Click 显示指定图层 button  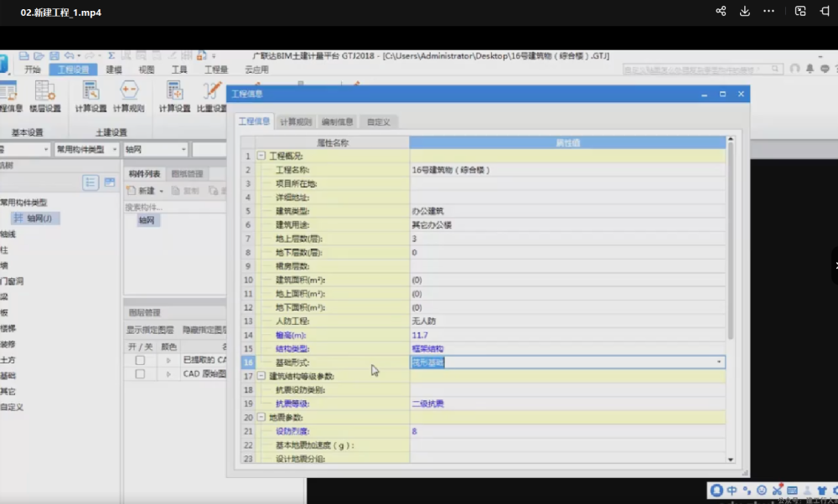pyautogui.click(x=150, y=330)
